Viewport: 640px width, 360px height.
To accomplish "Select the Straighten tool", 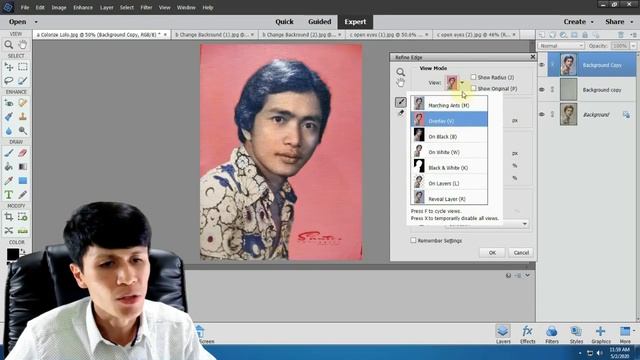I will pos(23,231).
